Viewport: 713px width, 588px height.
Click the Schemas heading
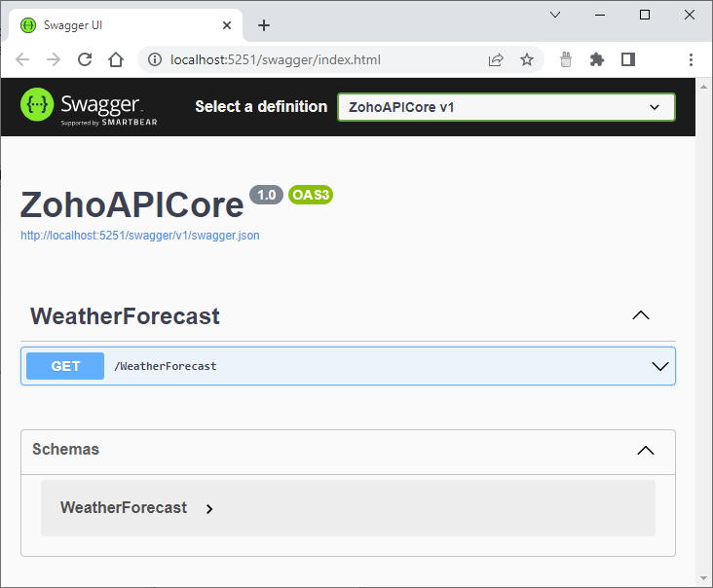65,449
